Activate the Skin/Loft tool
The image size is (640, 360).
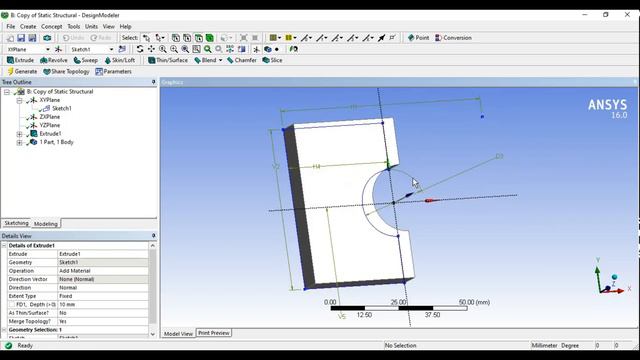pyautogui.click(x=120, y=60)
